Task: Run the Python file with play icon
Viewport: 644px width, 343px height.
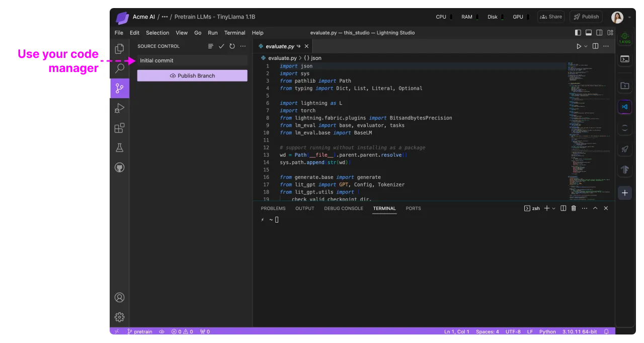Action: (x=579, y=46)
